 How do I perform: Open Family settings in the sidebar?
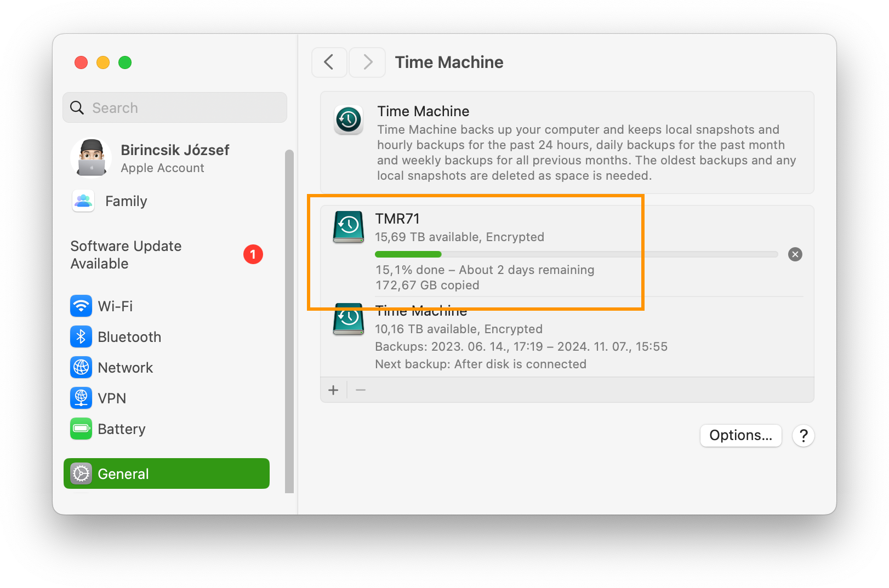click(166, 201)
